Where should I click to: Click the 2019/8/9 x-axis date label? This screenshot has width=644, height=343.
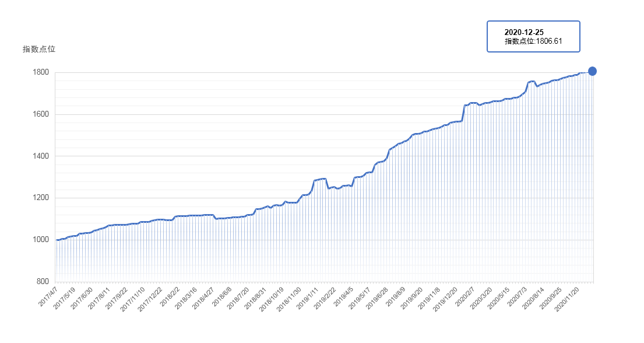coord(396,296)
